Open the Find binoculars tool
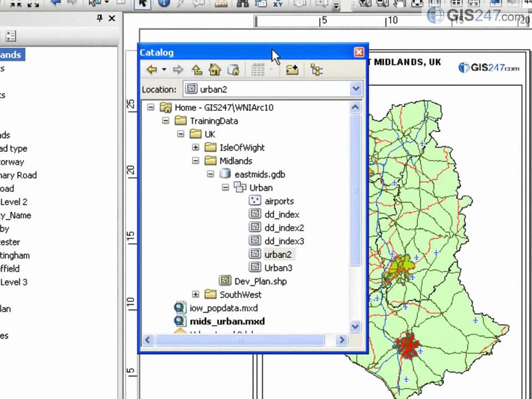Viewport: 532px width, 399px height. coord(242,3)
